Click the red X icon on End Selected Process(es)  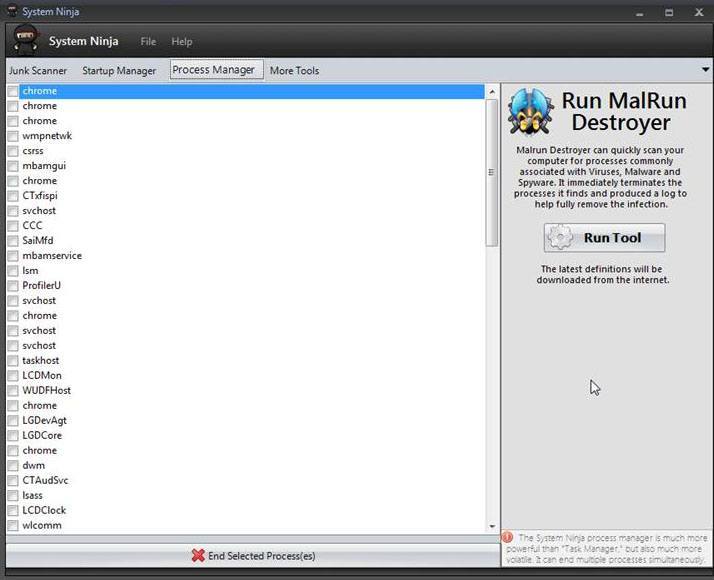click(198, 555)
